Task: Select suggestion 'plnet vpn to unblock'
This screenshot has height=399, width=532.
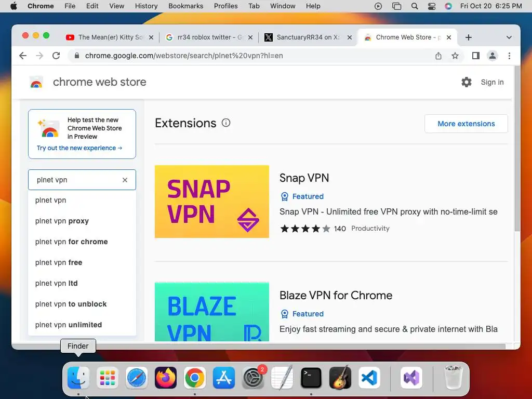Action: [82, 304]
